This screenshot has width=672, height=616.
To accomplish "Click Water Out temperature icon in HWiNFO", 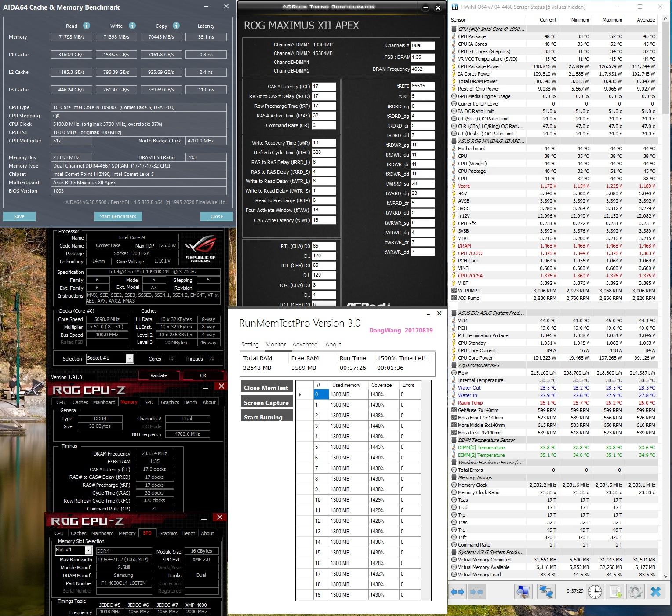I will pyautogui.click(x=454, y=388).
